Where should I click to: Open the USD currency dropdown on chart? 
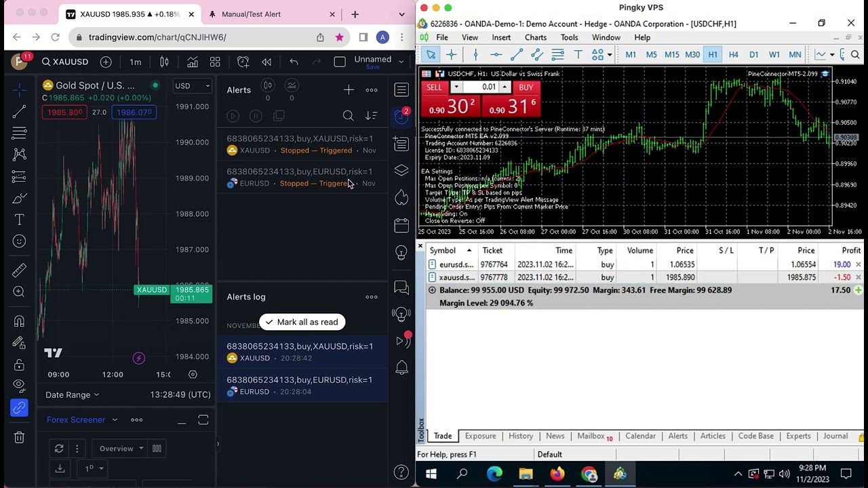[x=193, y=86]
